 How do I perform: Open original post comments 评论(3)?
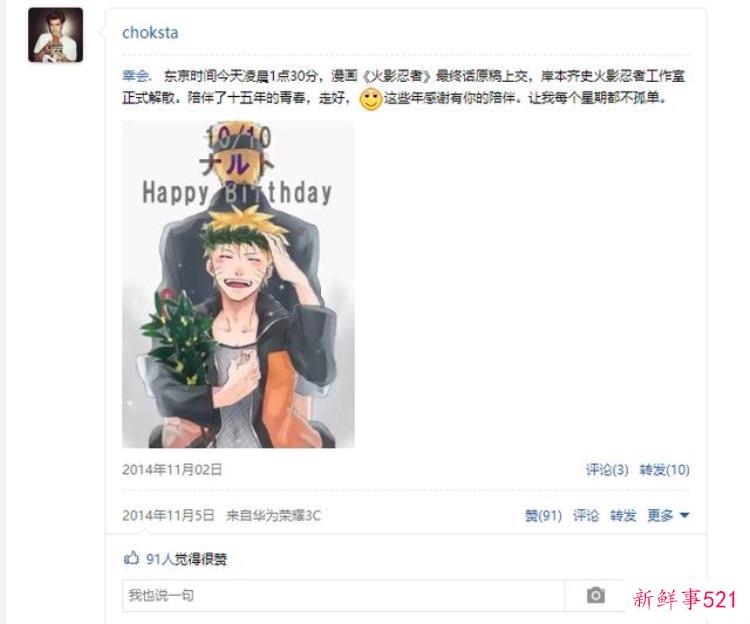click(607, 470)
